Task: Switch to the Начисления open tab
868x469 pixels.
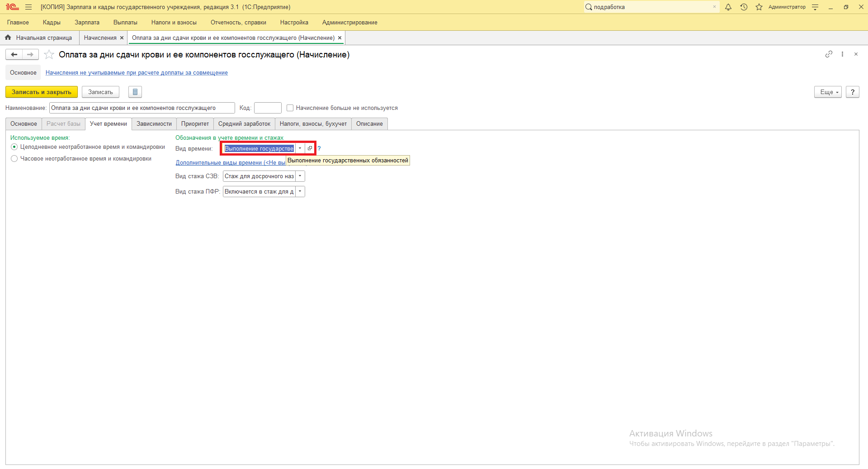Action: [x=100, y=38]
